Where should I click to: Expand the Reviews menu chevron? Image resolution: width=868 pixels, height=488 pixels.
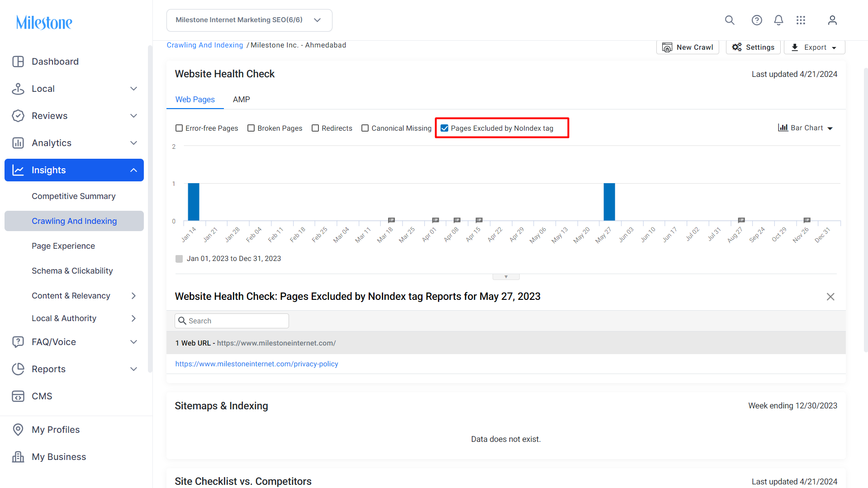coord(133,116)
